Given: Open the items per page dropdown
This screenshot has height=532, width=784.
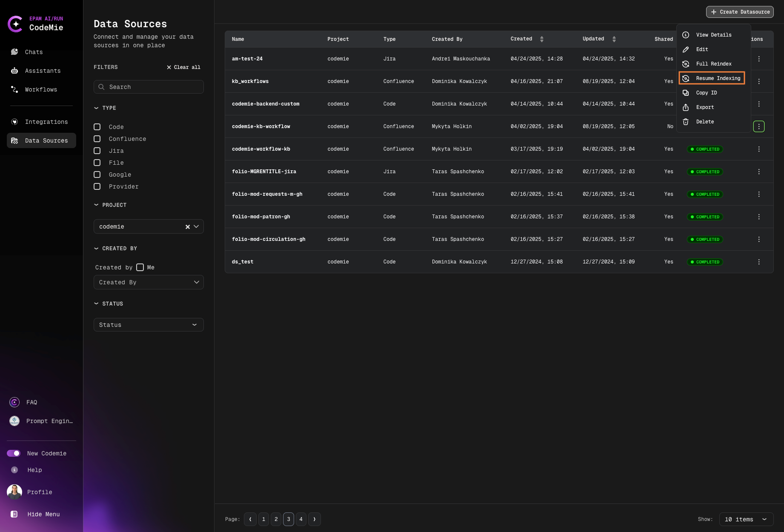Looking at the screenshot, I should pyautogui.click(x=746, y=519).
